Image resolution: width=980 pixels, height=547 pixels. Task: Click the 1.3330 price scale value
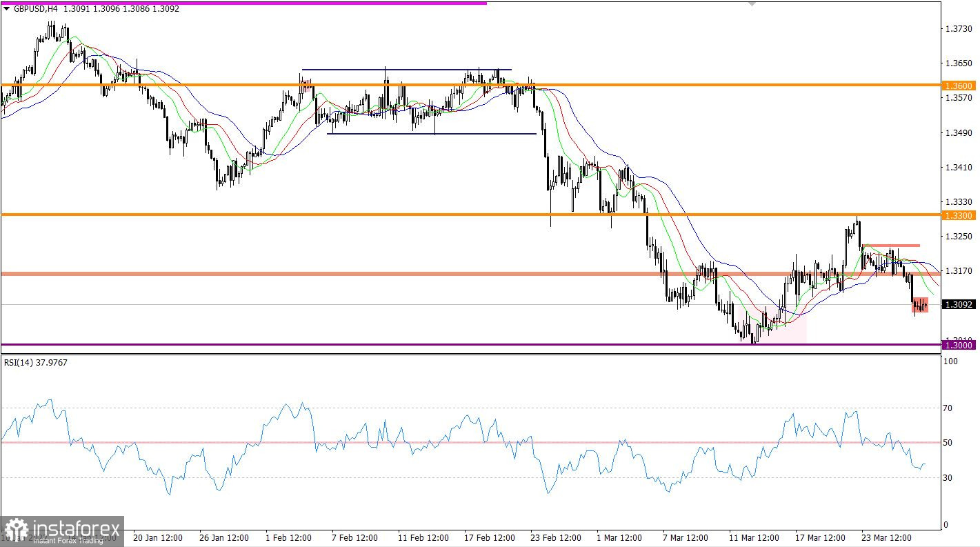[959, 201]
